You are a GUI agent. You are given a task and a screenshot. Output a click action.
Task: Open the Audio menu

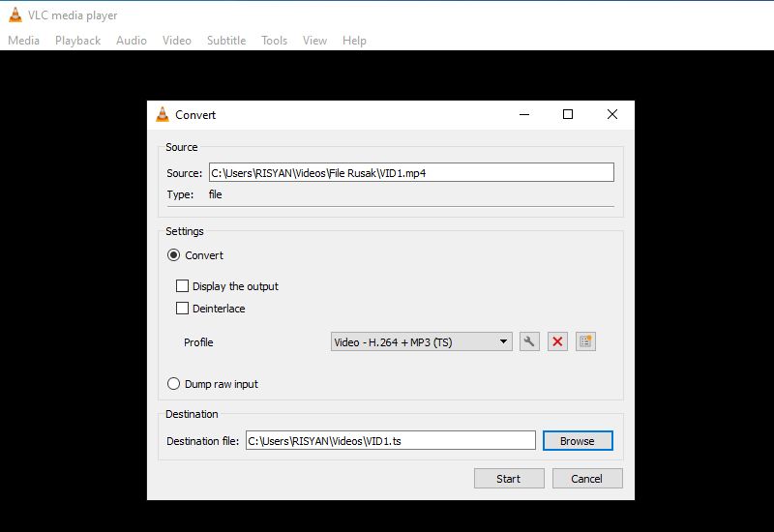tap(132, 41)
